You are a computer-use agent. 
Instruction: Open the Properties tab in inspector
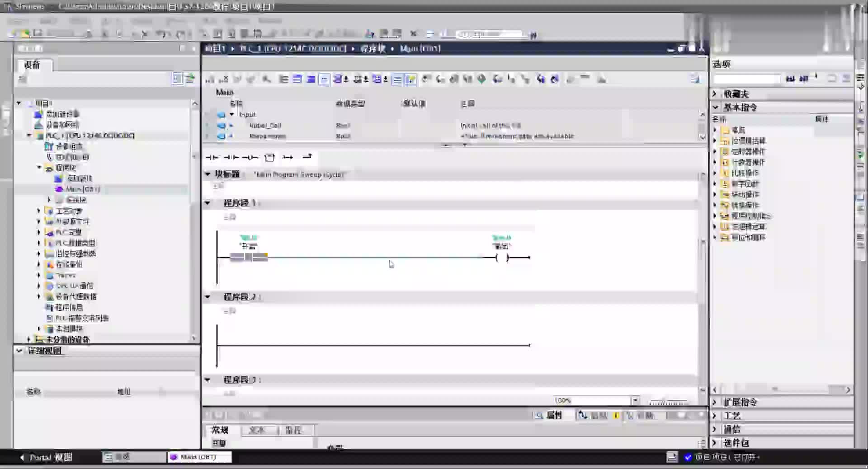[549, 415]
